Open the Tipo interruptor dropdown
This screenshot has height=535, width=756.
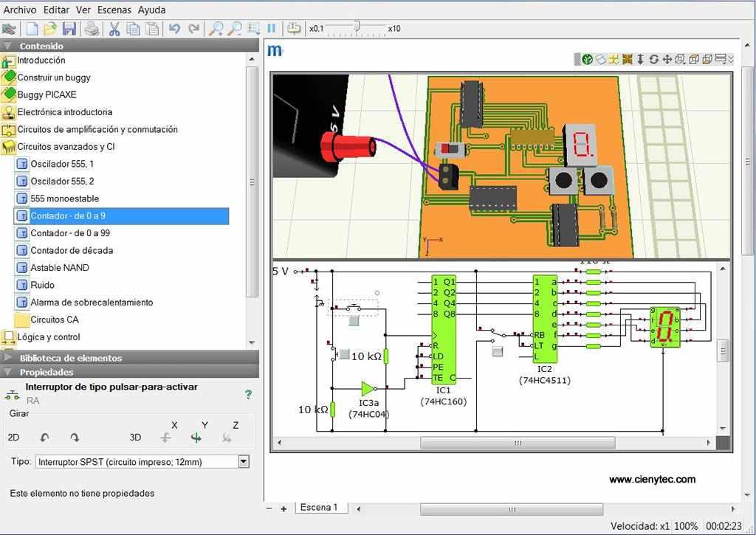pos(244,462)
